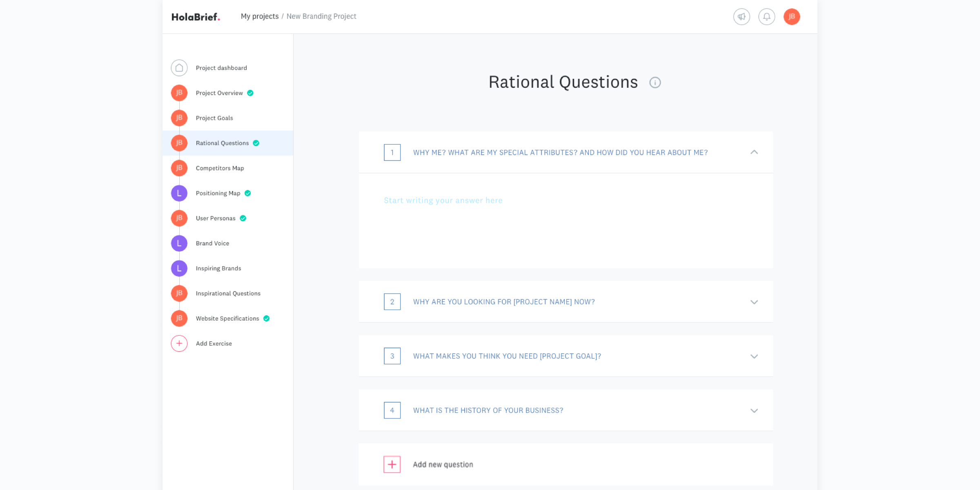Image resolution: width=980 pixels, height=490 pixels.
Task: Click the My projects breadcrumb link
Action: pyautogui.click(x=259, y=16)
